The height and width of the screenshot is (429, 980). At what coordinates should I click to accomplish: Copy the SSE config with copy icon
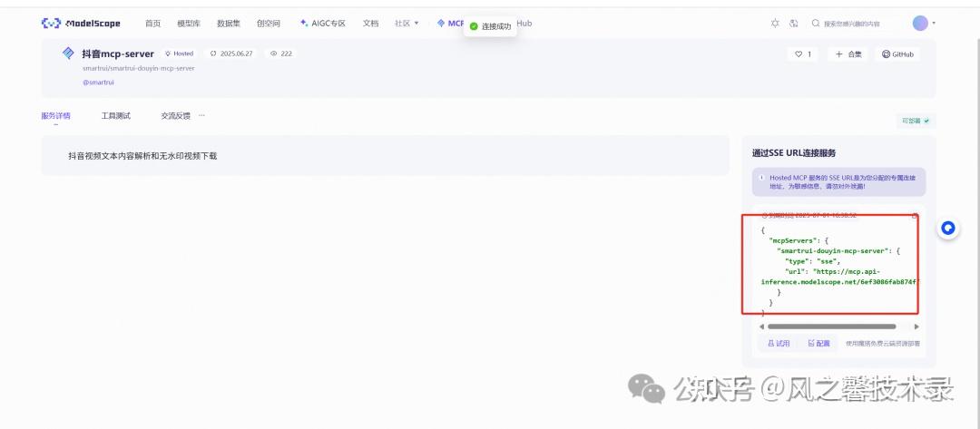[x=915, y=216]
